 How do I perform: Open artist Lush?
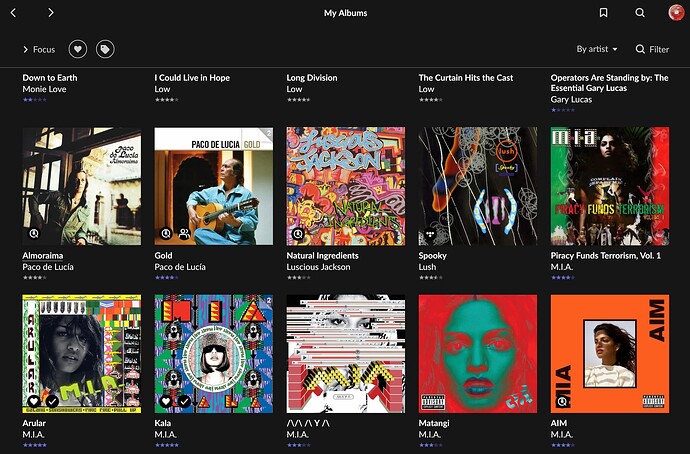point(427,267)
